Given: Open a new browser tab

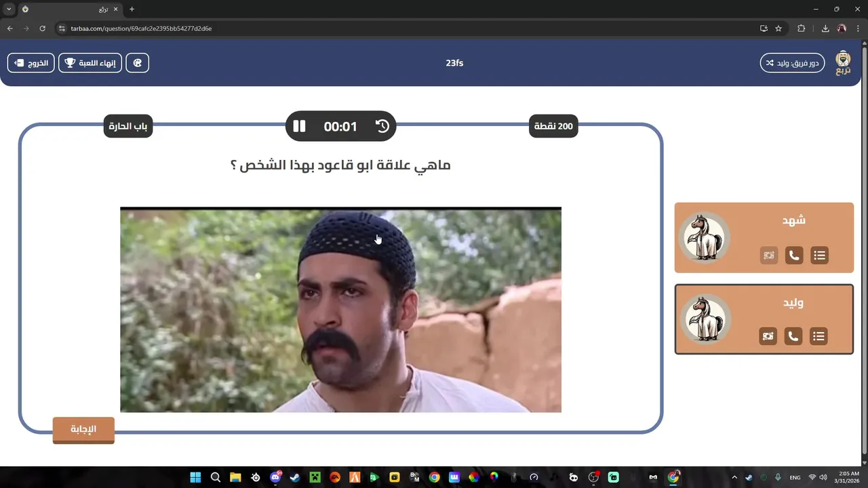Looking at the screenshot, I should pos(132,9).
